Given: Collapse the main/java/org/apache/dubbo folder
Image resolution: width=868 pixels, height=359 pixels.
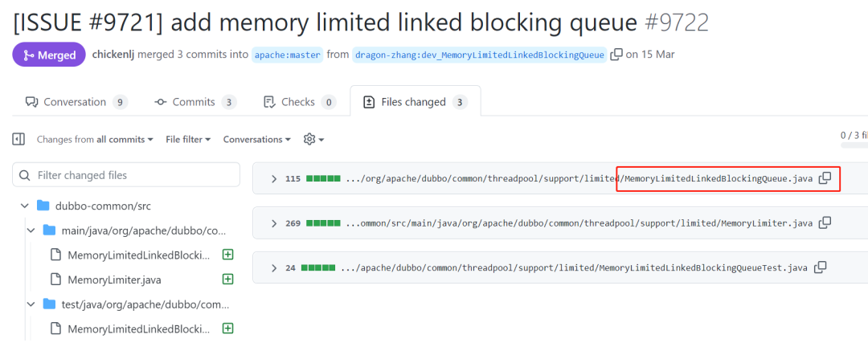Looking at the screenshot, I should click(x=31, y=230).
